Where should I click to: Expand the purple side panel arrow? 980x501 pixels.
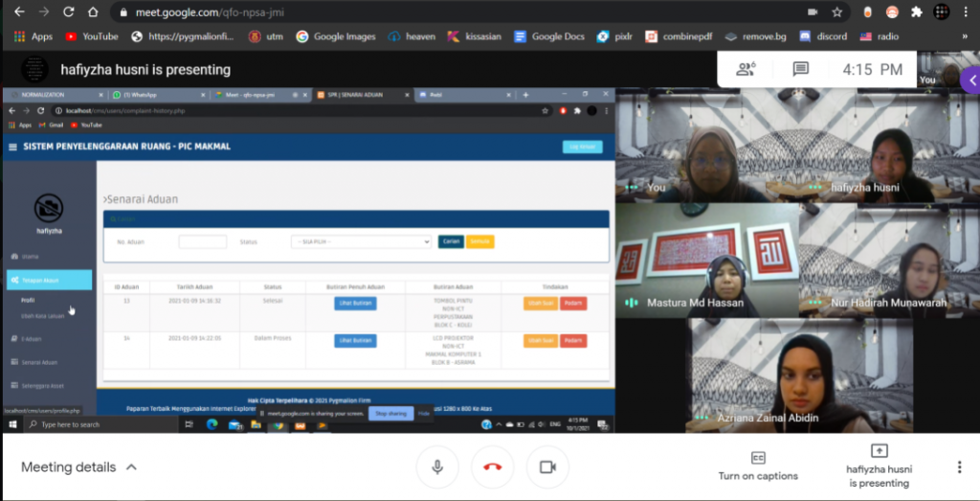coord(971,81)
